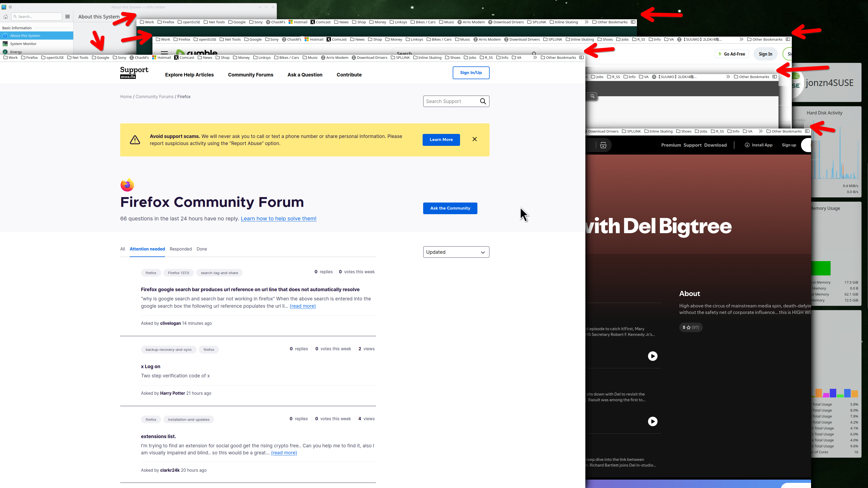Expand bookmarks overflow chevron in Rumble window

[x=741, y=39]
